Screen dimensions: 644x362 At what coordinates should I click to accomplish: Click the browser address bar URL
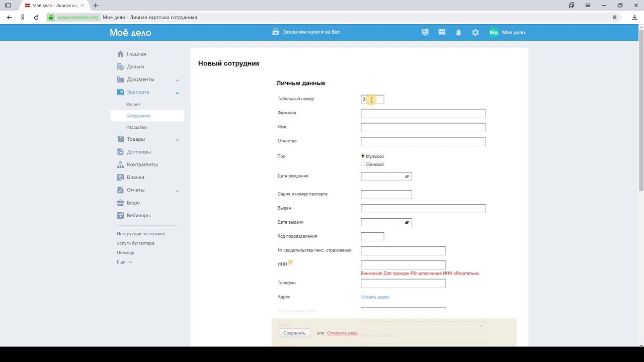[x=78, y=17]
